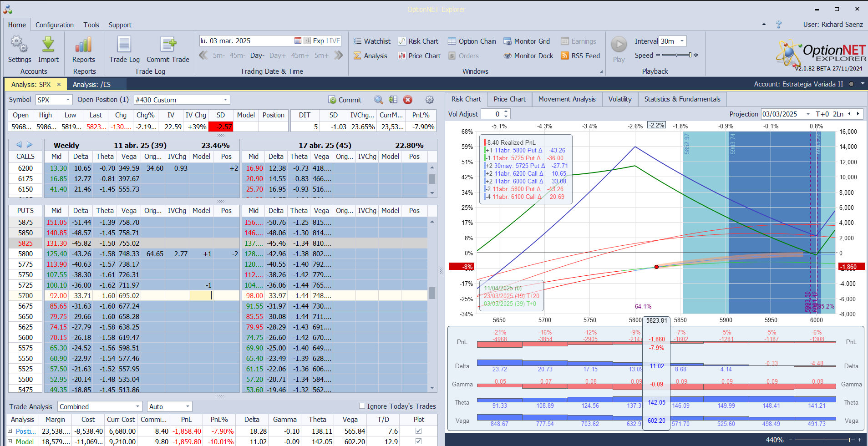Open Price Chart window from the ribbon
The width and height of the screenshot is (868, 446).
[x=419, y=56]
